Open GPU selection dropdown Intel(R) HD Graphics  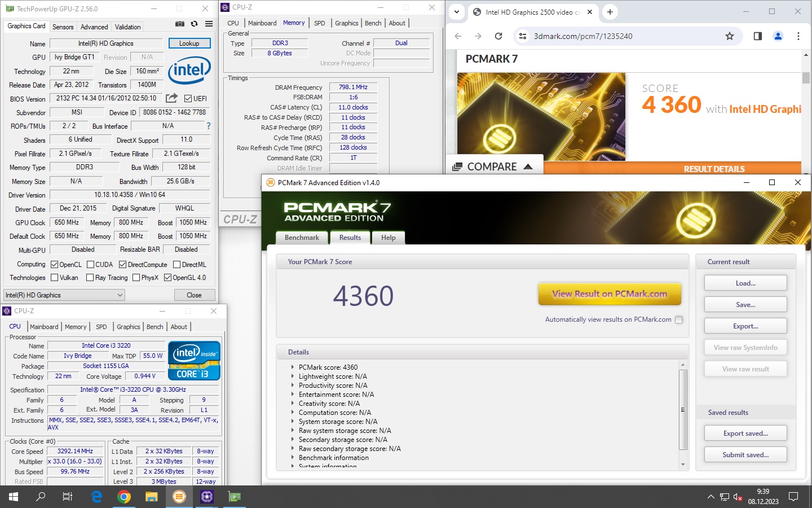[64, 295]
